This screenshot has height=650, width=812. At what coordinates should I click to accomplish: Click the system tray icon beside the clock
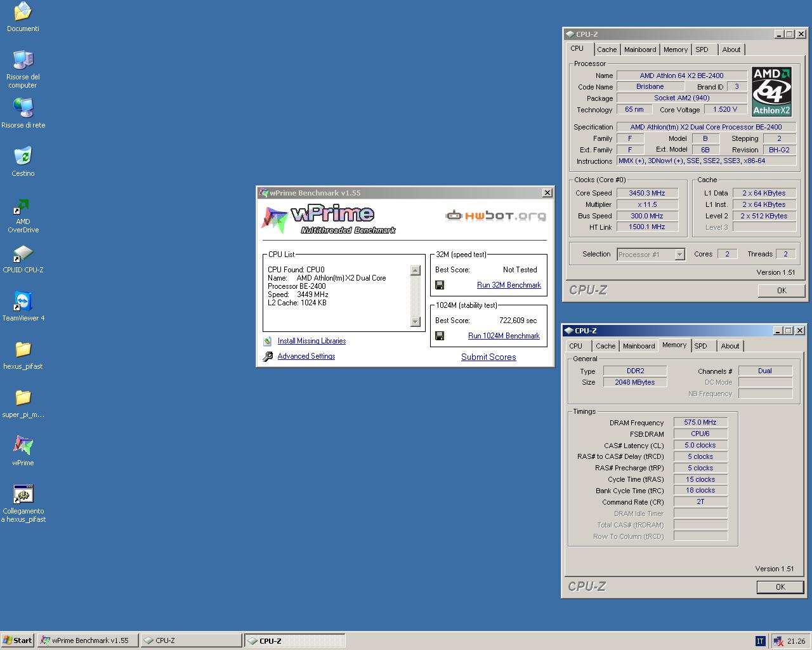pos(778,641)
